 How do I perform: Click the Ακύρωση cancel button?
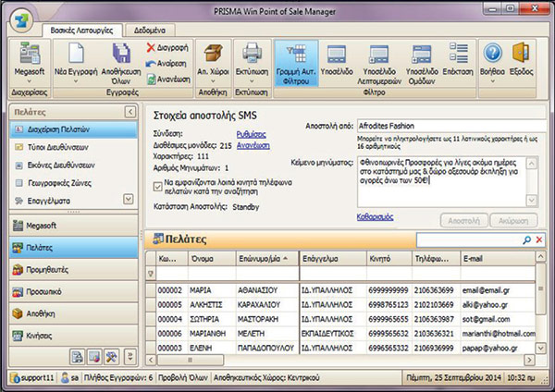[x=513, y=221]
